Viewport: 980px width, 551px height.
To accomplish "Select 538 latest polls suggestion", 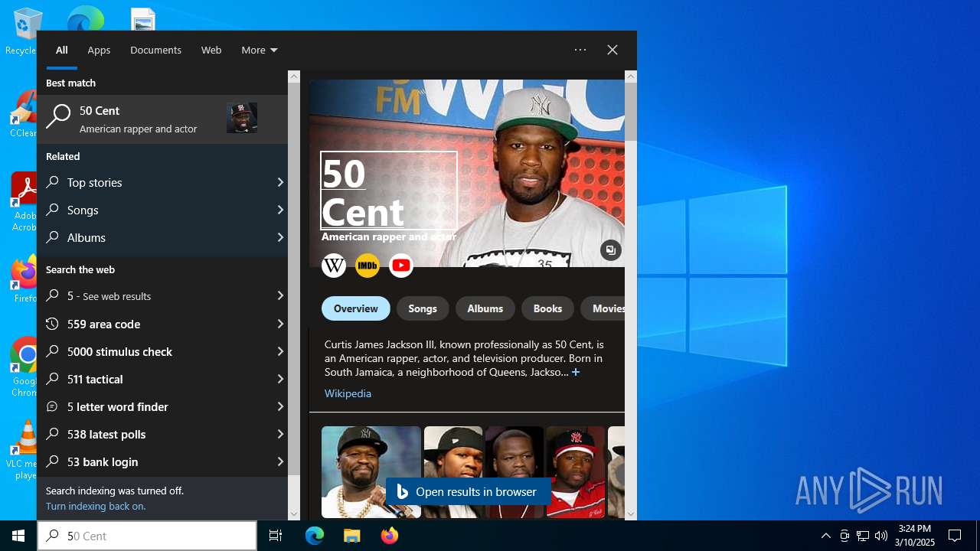I will coord(162,434).
